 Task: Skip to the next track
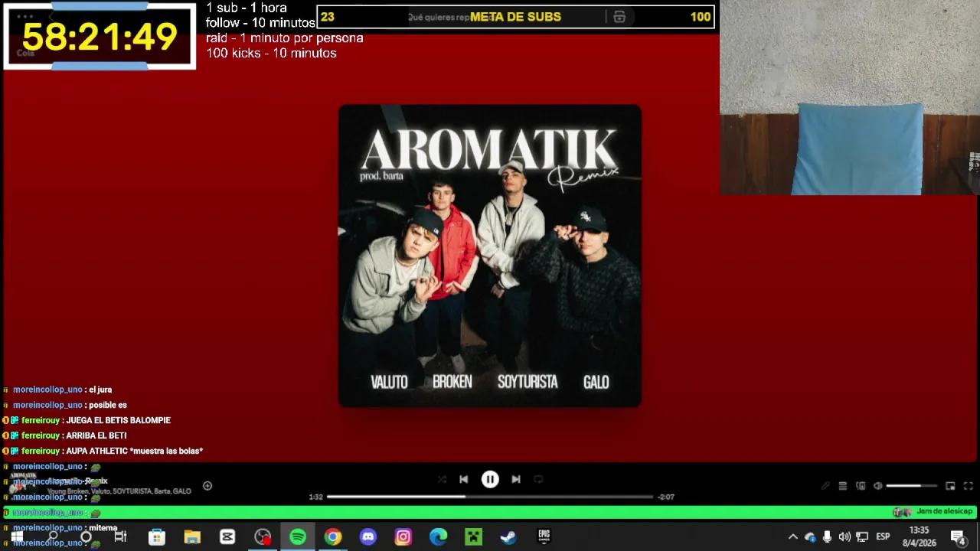(x=516, y=479)
